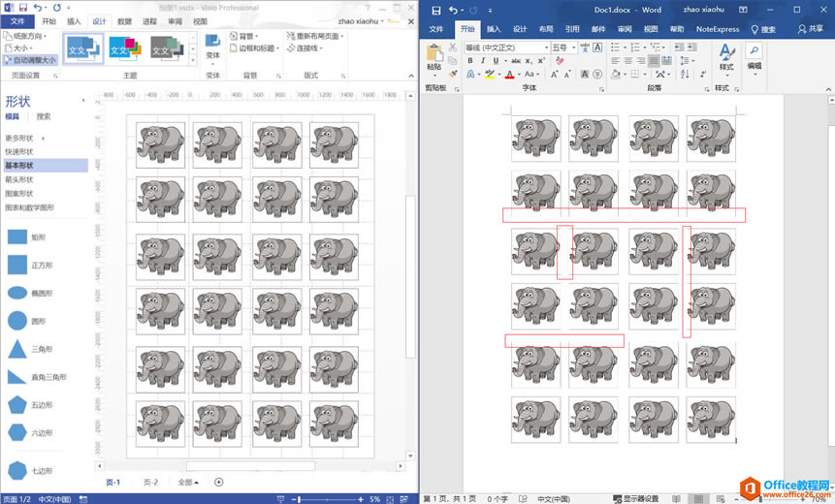The image size is (835, 504).
Task: Pick the pentagon shape from shapes panel
Action: click(x=17, y=405)
